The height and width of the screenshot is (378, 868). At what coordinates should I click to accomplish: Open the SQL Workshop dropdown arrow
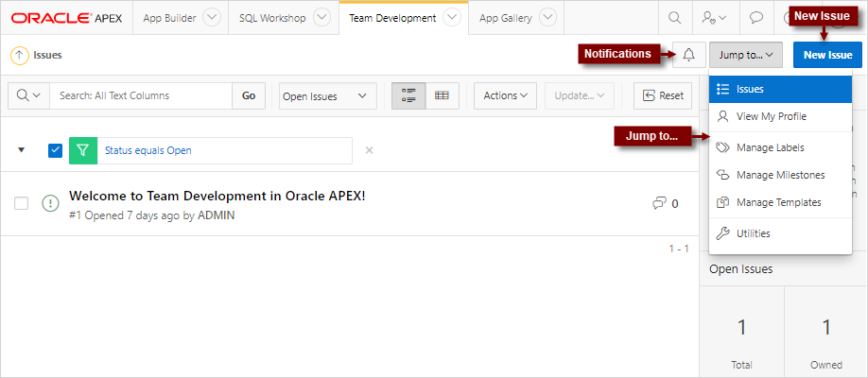coord(321,18)
